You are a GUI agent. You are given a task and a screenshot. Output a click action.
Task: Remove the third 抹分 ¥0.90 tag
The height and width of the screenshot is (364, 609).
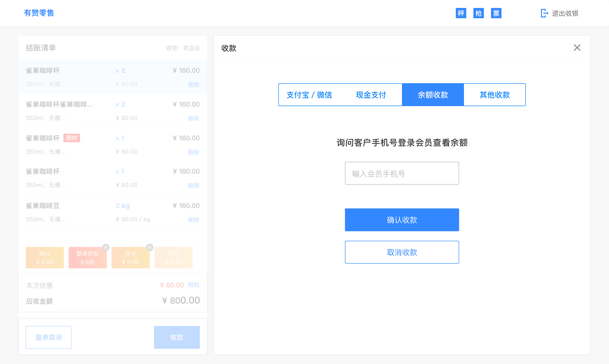[x=150, y=247]
